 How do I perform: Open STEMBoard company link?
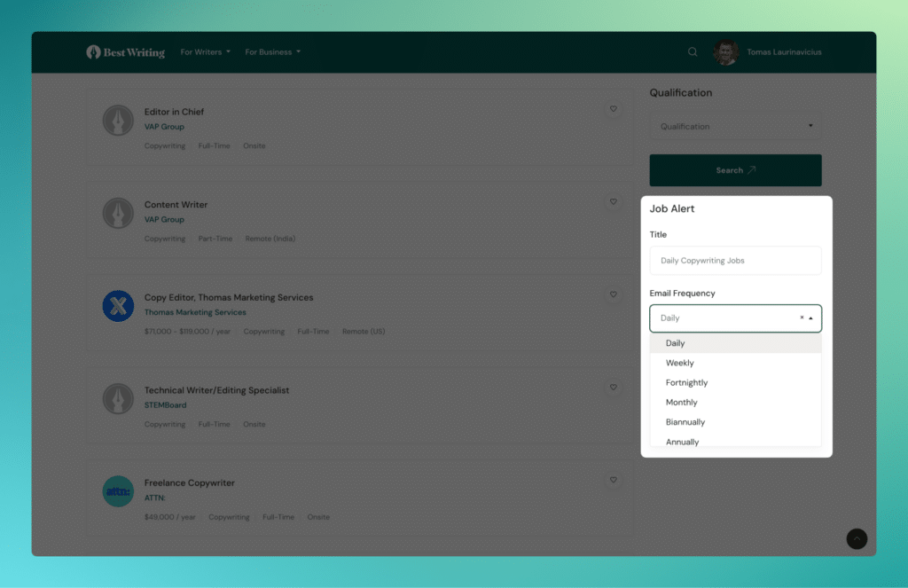tap(165, 405)
